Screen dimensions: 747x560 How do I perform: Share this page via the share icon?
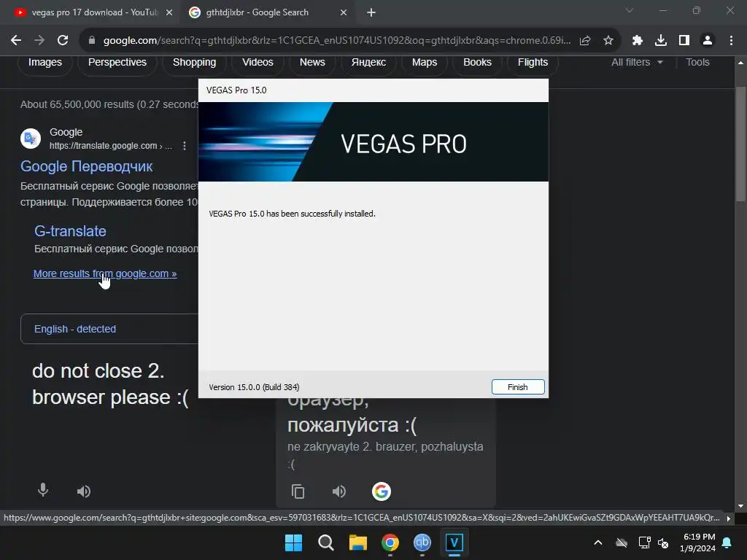[x=585, y=41]
